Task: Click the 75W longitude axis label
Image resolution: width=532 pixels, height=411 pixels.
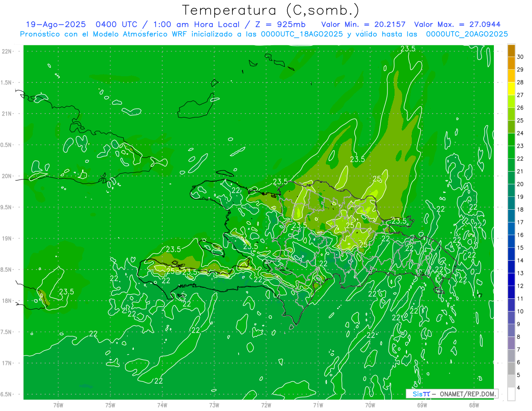Action: (x=110, y=405)
